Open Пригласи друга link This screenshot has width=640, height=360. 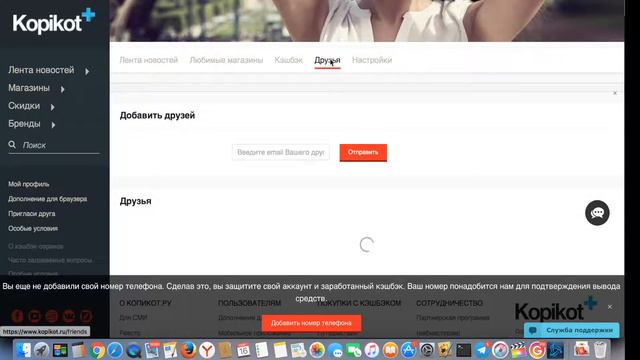click(x=31, y=213)
